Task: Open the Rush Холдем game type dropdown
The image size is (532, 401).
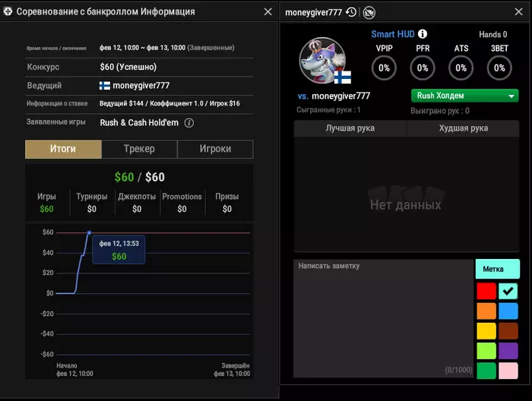Action: click(464, 96)
